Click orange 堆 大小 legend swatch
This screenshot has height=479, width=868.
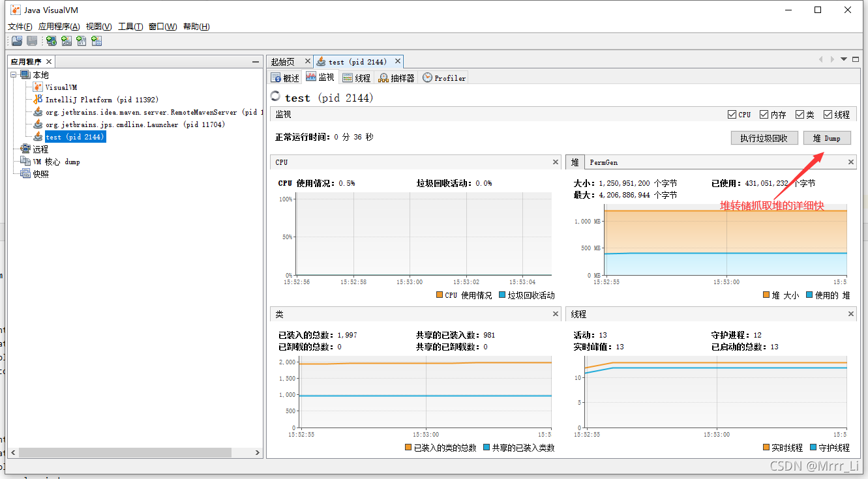766,295
